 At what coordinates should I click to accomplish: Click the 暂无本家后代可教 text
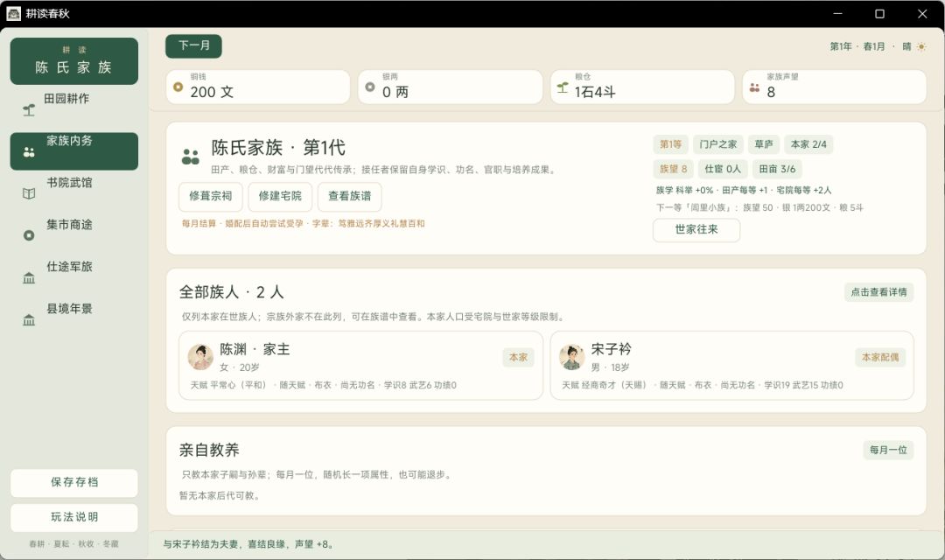220,495
